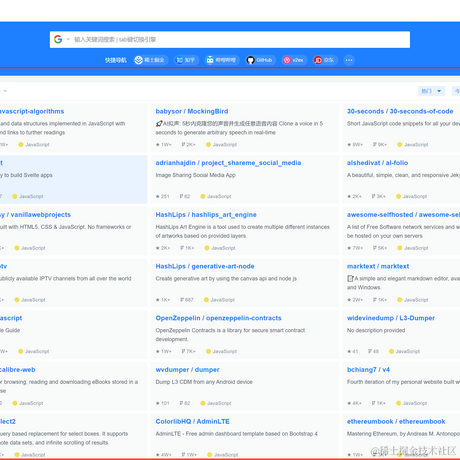Viewport: 460px width, 460px height.
Task: Open the 京东 JD quick navigation shortcut
Action: pos(325,60)
